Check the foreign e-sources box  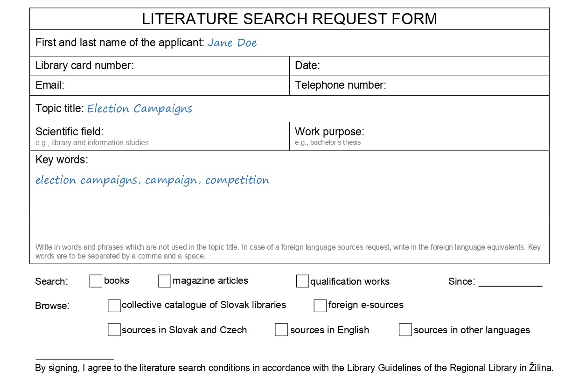click(x=320, y=305)
